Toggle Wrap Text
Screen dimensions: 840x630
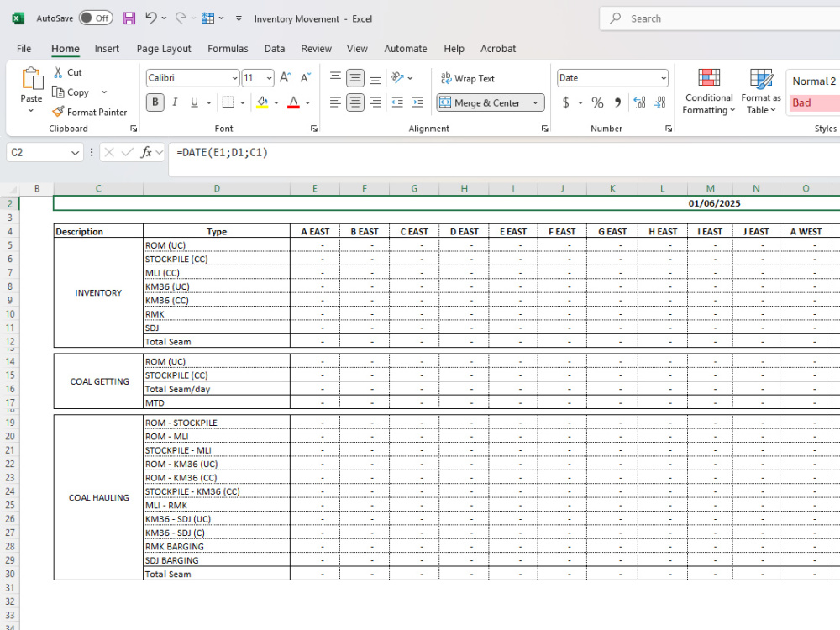468,78
